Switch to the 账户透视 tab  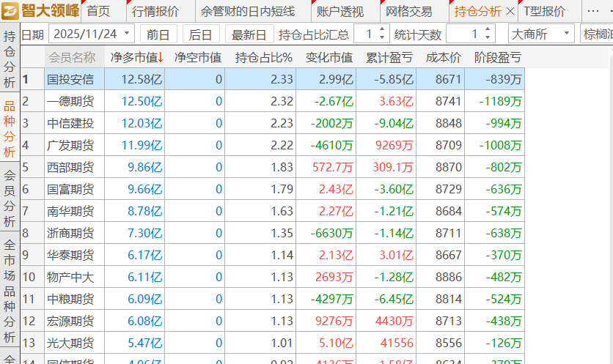(340, 11)
